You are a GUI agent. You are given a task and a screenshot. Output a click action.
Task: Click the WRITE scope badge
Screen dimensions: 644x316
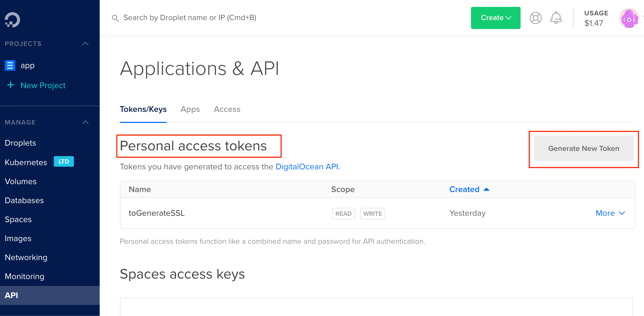pos(373,214)
